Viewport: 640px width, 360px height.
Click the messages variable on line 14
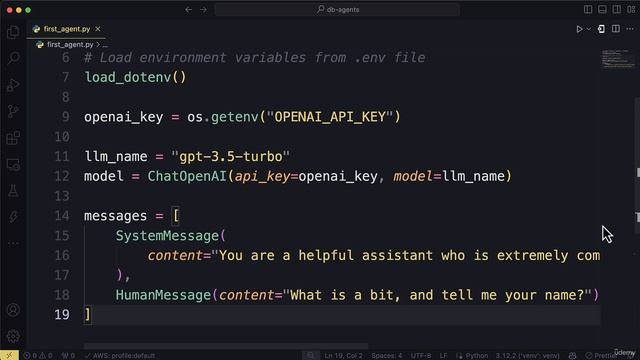click(116, 216)
